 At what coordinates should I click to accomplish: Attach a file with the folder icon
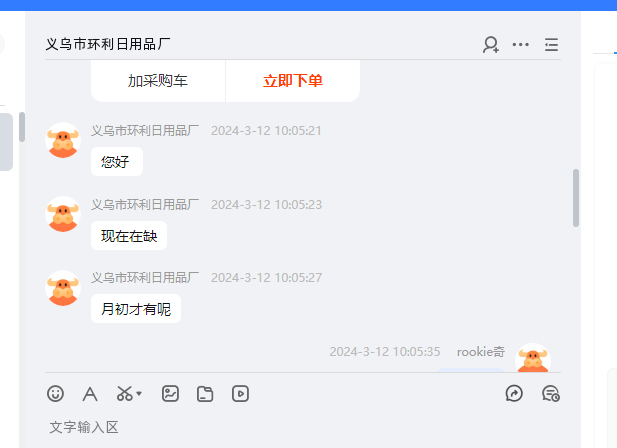[x=205, y=394]
